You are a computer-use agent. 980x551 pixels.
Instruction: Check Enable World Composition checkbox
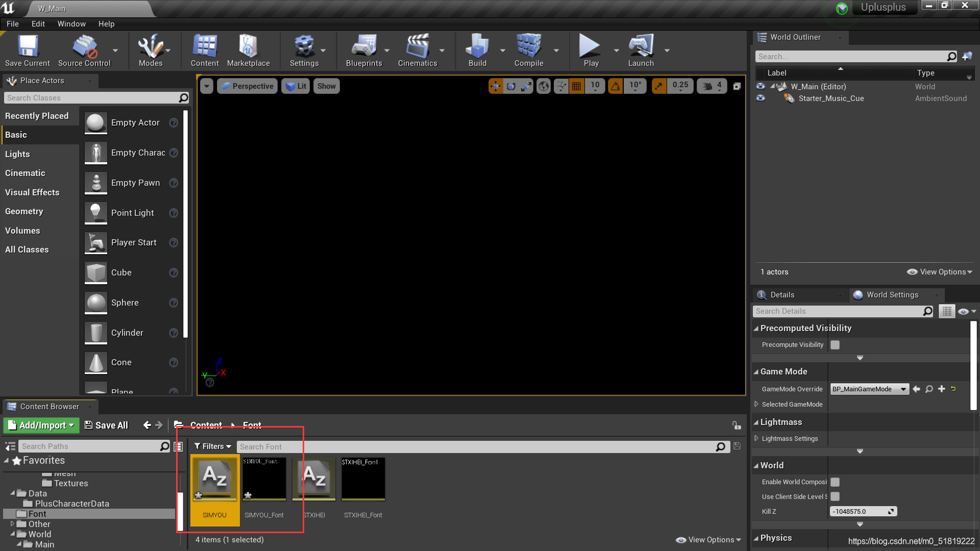click(835, 482)
